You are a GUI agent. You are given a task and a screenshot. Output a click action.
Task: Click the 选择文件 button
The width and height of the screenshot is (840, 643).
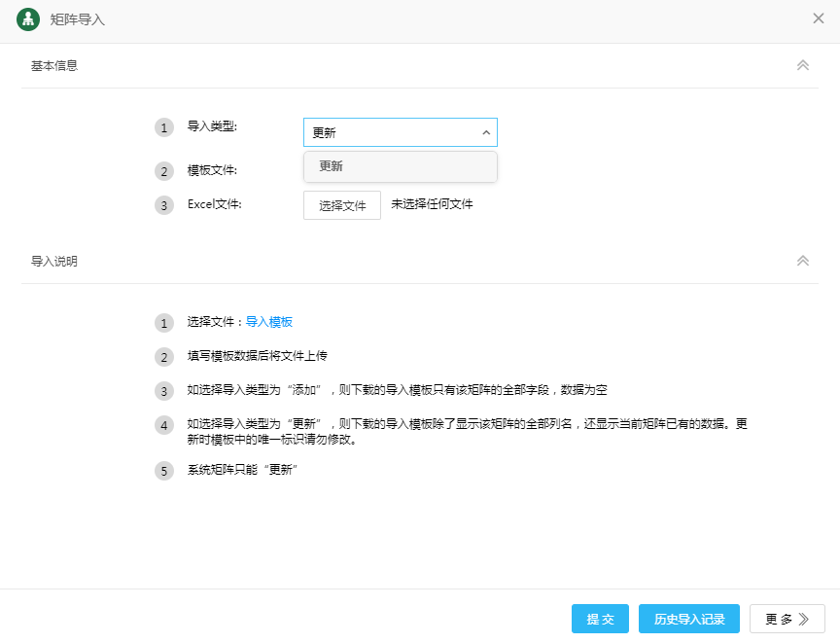pyautogui.click(x=342, y=205)
